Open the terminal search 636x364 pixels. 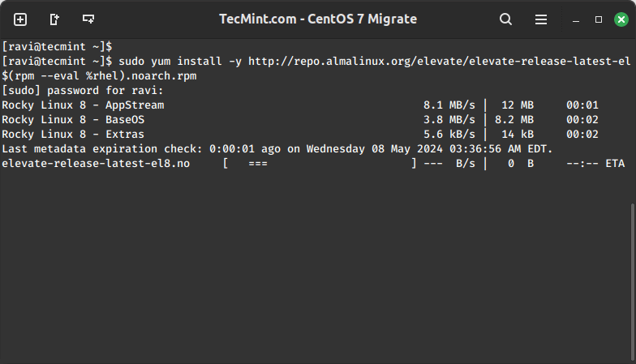tap(505, 19)
